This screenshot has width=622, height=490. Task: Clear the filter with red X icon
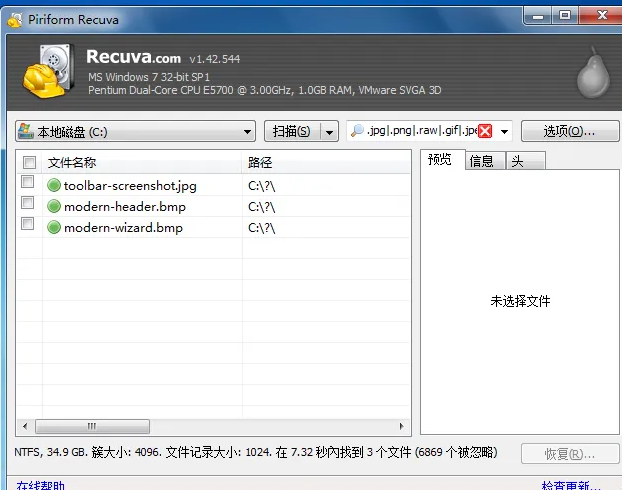click(x=485, y=131)
